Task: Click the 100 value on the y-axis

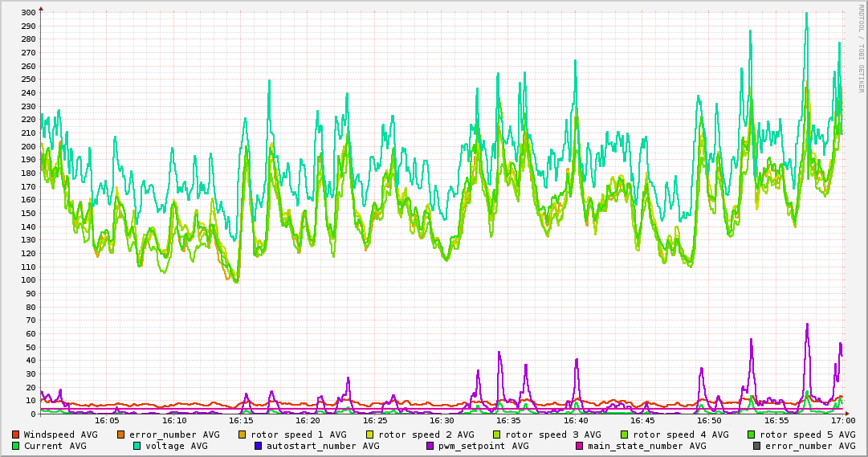Action: click(27, 280)
